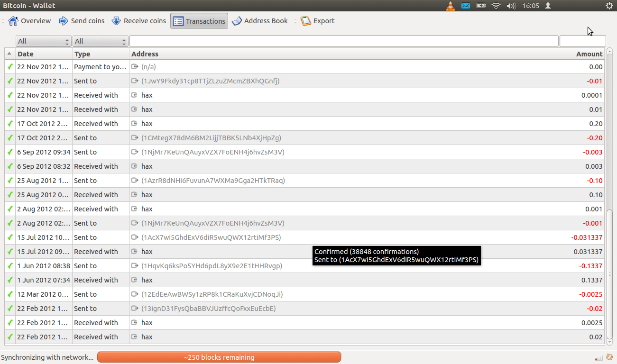
Task: Open the Receive coins tab
Action: [138, 21]
